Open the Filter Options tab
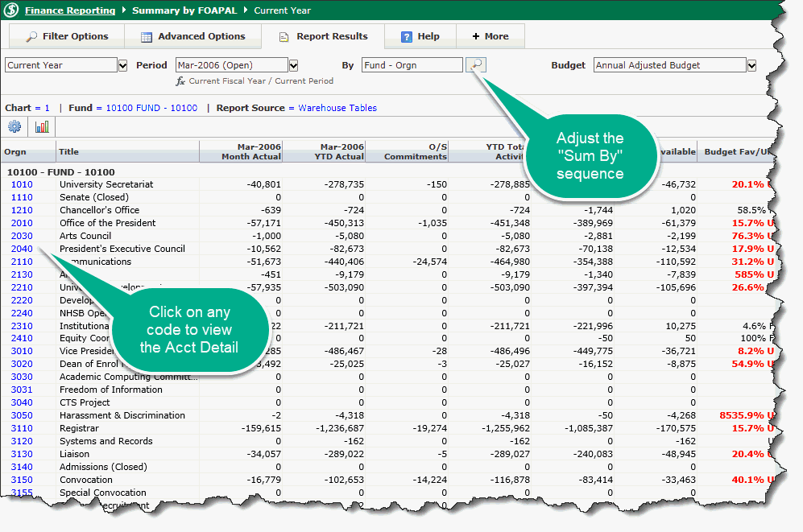Screen dimensions: 803x532 (x=67, y=36)
